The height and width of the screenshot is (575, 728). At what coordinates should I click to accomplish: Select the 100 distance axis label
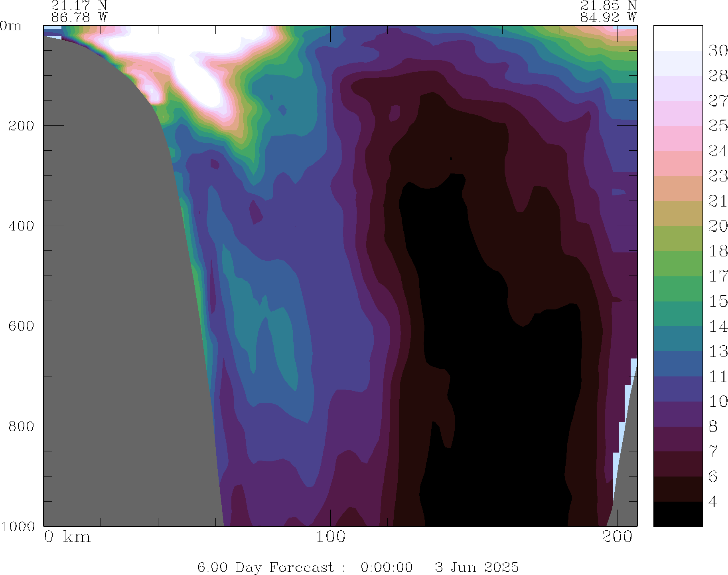pyautogui.click(x=330, y=537)
